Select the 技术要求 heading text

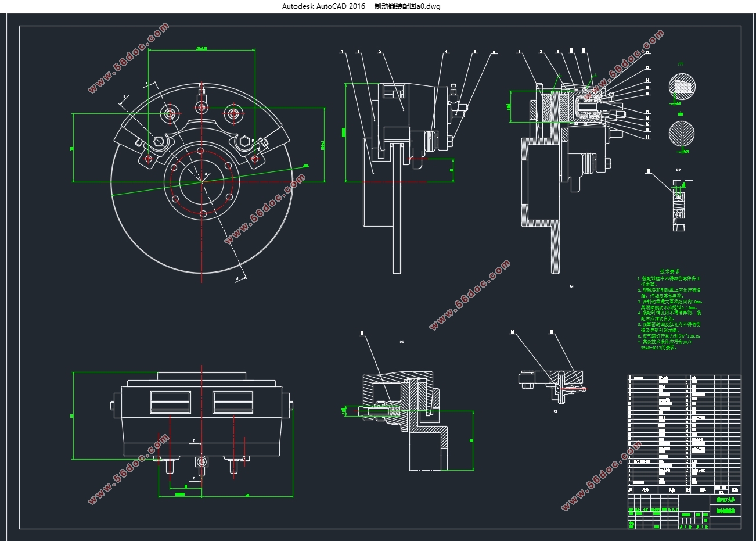pos(669,271)
